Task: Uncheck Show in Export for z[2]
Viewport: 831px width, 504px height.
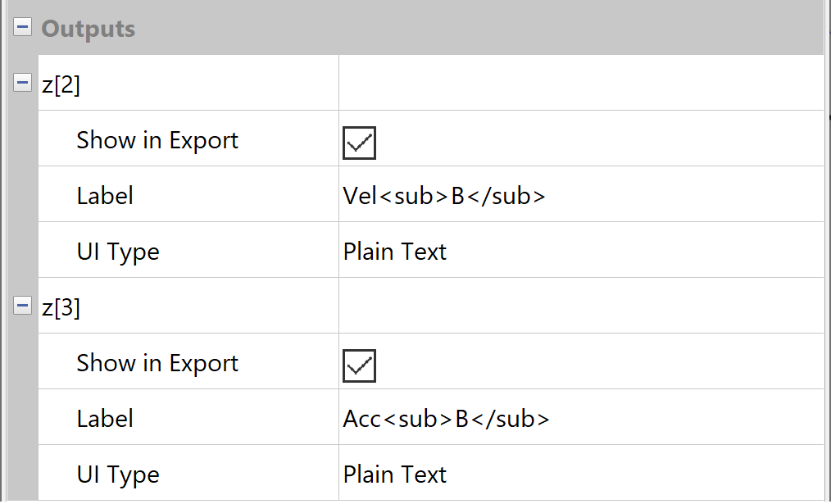Action: [359, 143]
